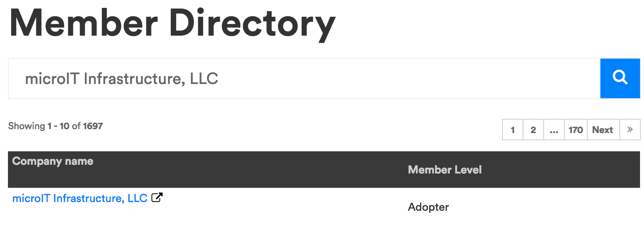Open the microIT Infrastructure, LLC link
This screenshot has width=644, height=225.
point(80,198)
